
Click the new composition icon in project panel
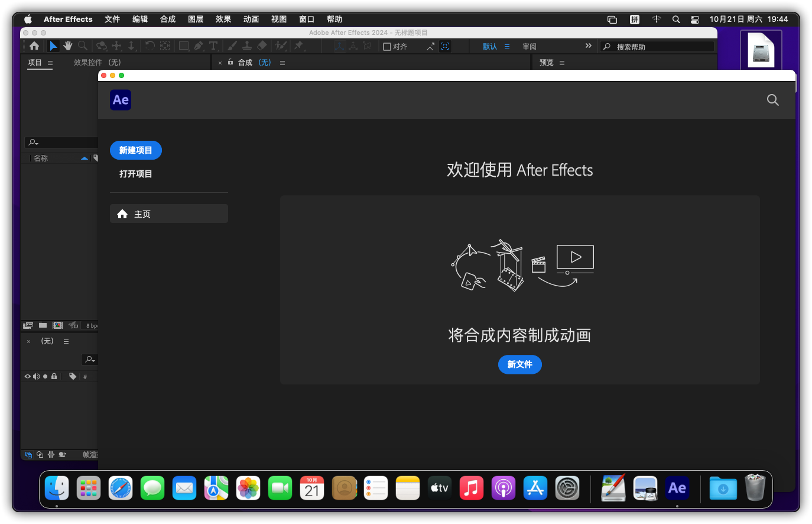point(57,325)
